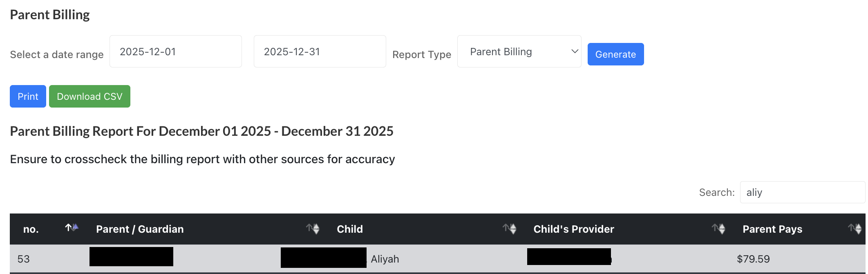This screenshot has height=274, width=868.
Task: Click the Parent Pays sort arrows
Action: coord(855,229)
